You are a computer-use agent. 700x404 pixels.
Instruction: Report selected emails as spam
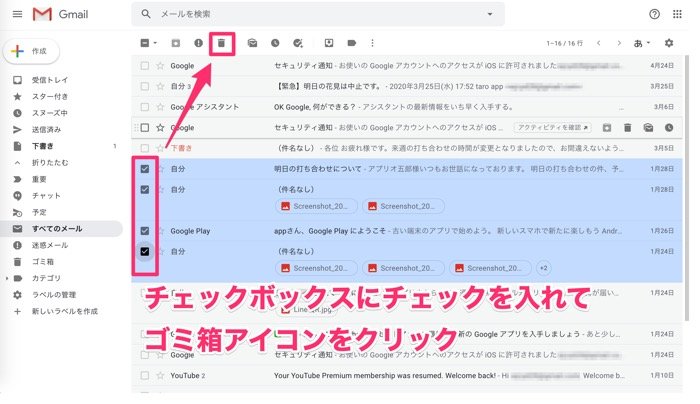198,43
